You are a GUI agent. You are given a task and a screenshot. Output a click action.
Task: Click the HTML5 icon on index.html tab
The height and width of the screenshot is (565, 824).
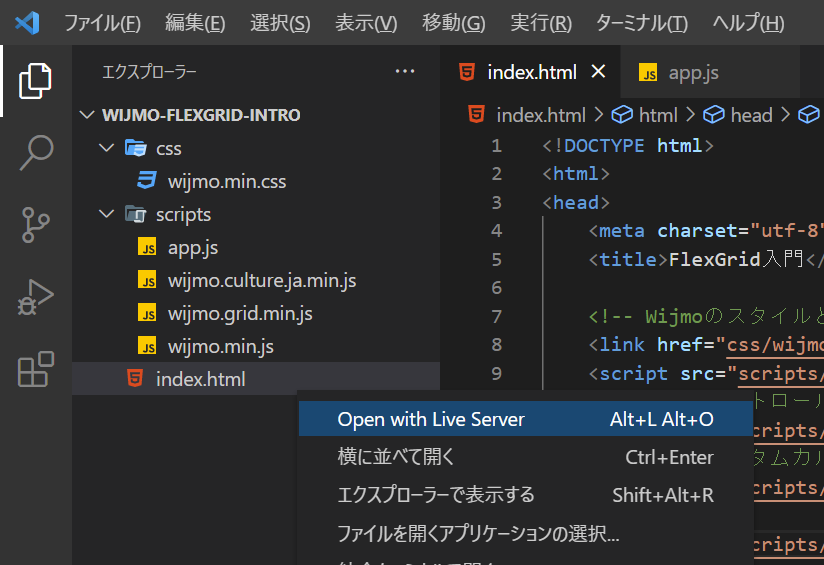click(467, 71)
